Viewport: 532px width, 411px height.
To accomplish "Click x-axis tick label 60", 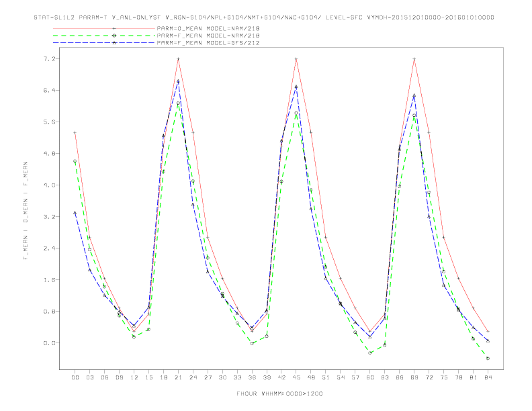I will (x=370, y=377).
